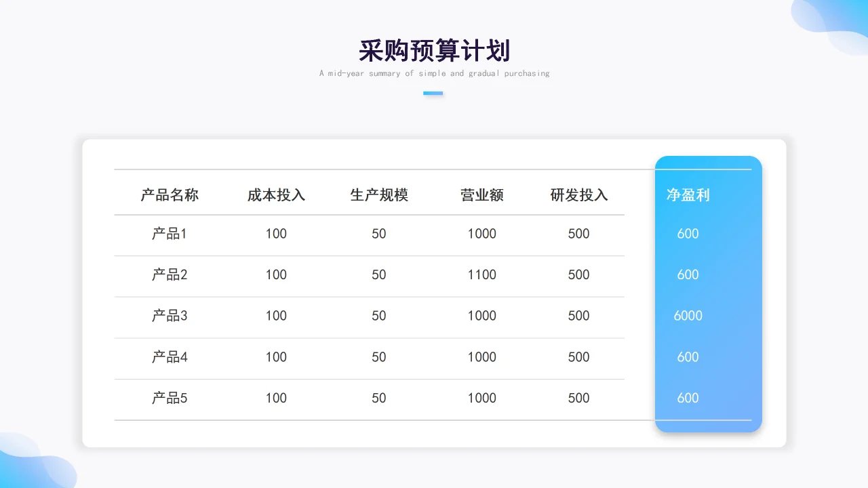This screenshot has width=868, height=488.
Task: Select the 产品2 row label
Action: coord(170,274)
